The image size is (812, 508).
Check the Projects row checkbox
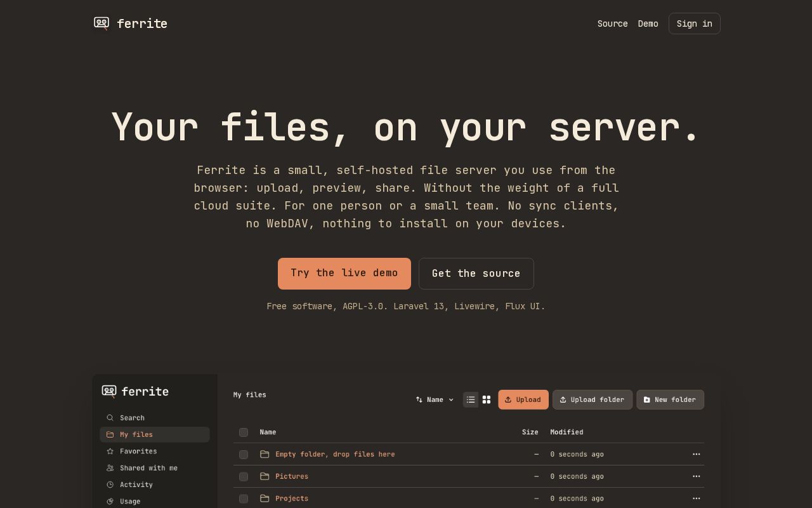[244, 499]
